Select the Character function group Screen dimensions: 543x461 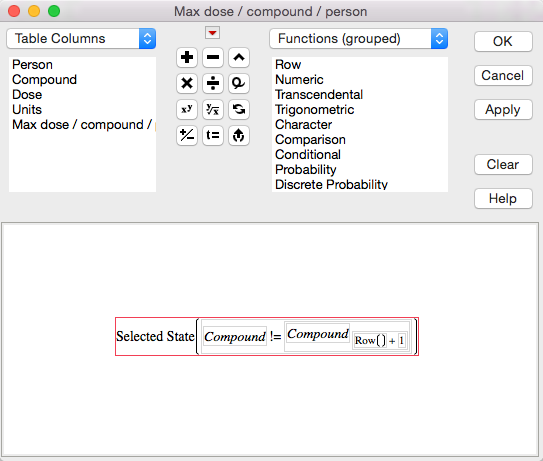pos(303,124)
